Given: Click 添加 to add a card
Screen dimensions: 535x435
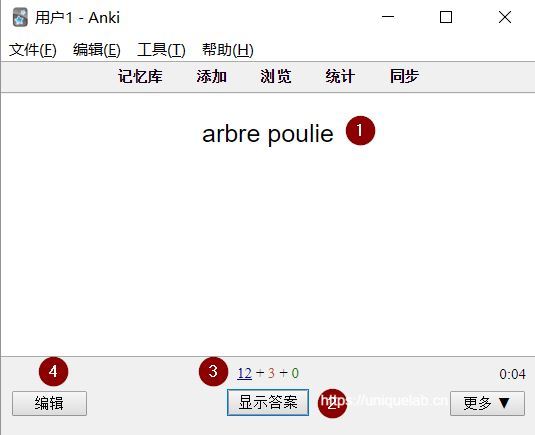Looking at the screenshot, I should coord(212,76).
